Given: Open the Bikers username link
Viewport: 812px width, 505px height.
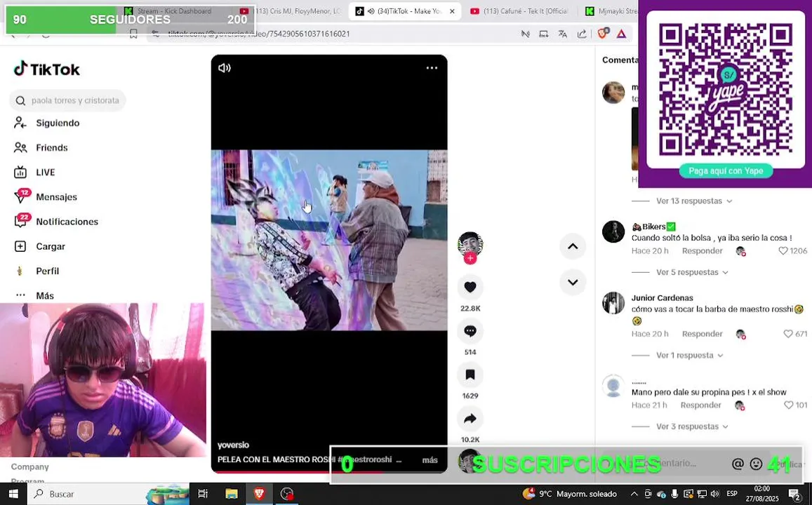Looking at the screenshot, I should point(653,227).
